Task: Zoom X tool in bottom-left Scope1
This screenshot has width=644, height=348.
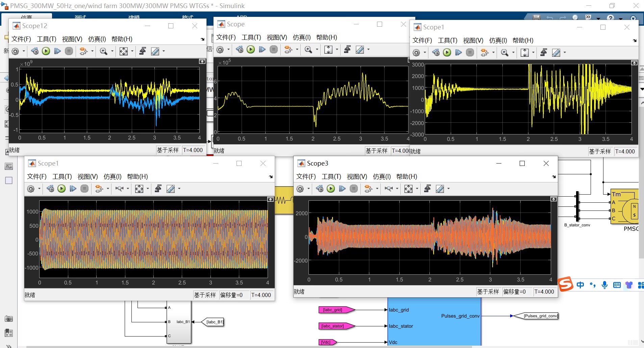Action: pos(119,189)
